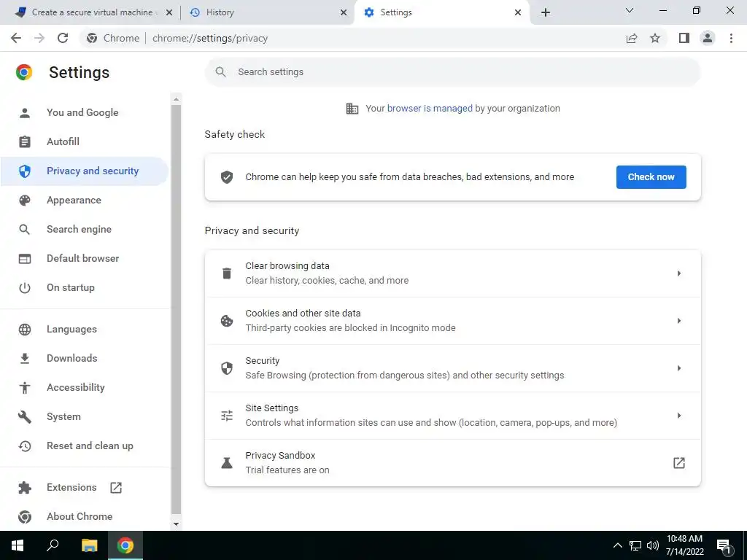Open On startup settings

click(x=84, y=287)
